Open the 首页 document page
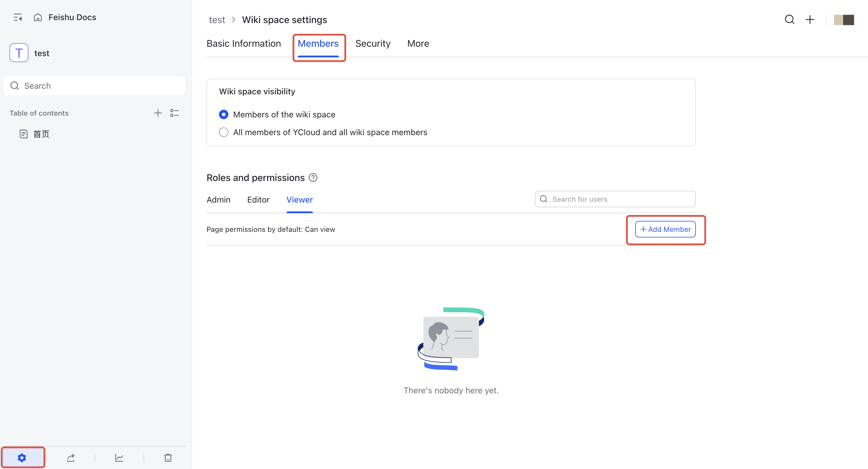This screenshot has width=868, height=469. click(x=35, y=134)
